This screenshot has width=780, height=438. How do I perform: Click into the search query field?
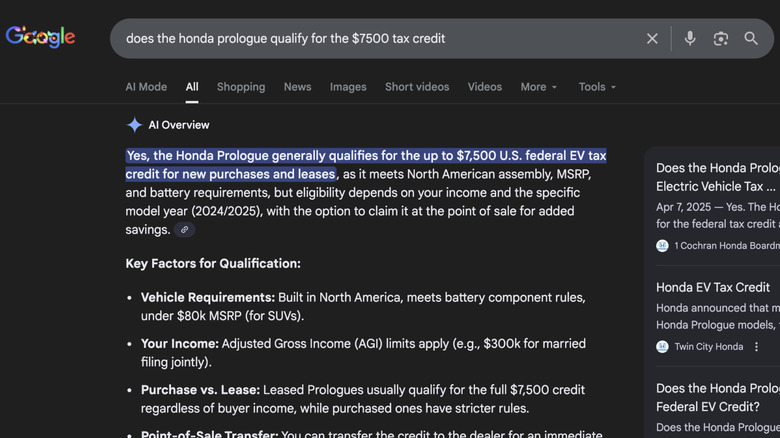[x=380, y=38]
